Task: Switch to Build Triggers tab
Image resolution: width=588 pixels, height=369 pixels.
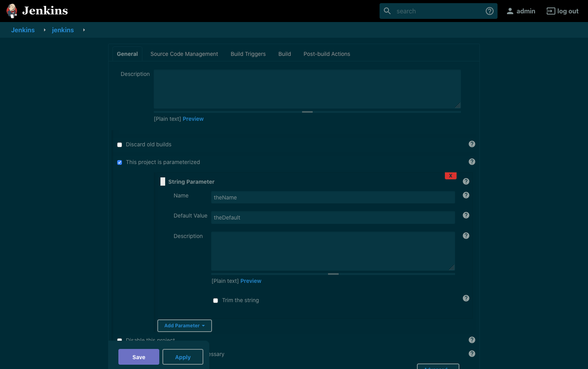Action: pyautogui.click(x=248, y=54)
